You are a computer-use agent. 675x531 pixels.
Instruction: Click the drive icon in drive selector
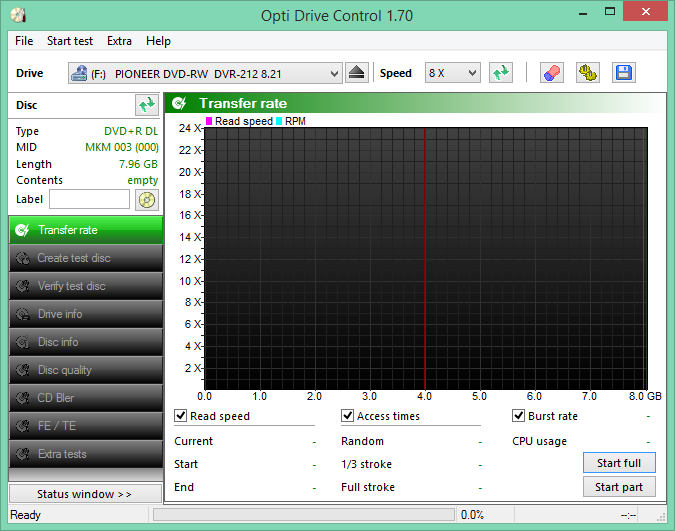79,73
